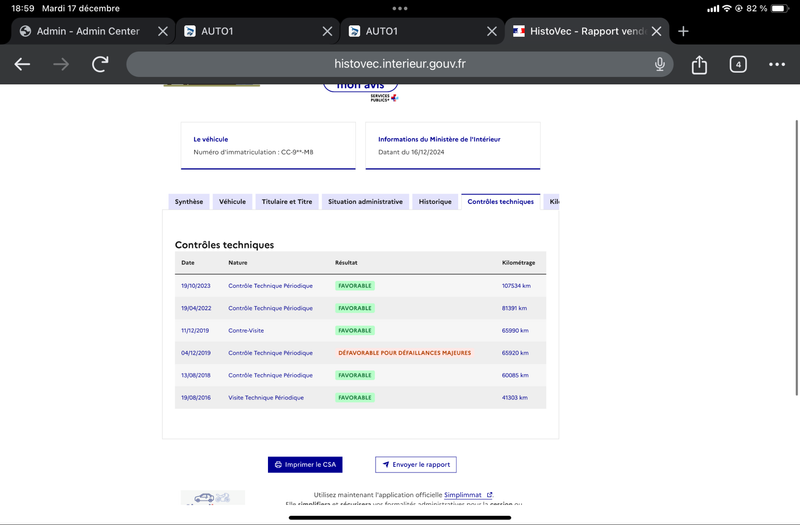Click the Résultat column header
This screenshot has width=800, height=525.
click(x=346, y=263)
